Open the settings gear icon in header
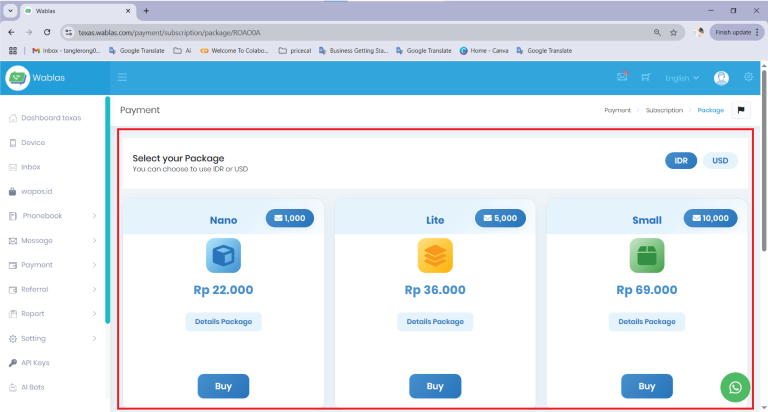 (748, 78)
